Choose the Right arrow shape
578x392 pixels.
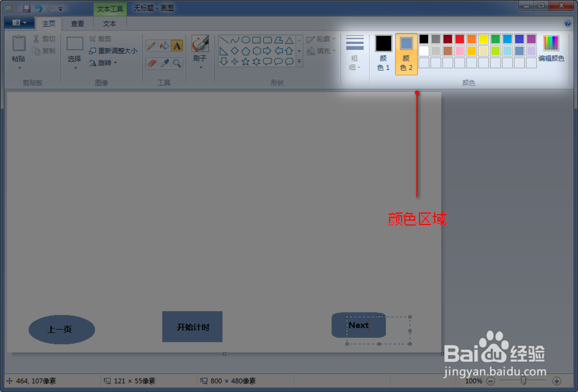click(x=268, y=51)
